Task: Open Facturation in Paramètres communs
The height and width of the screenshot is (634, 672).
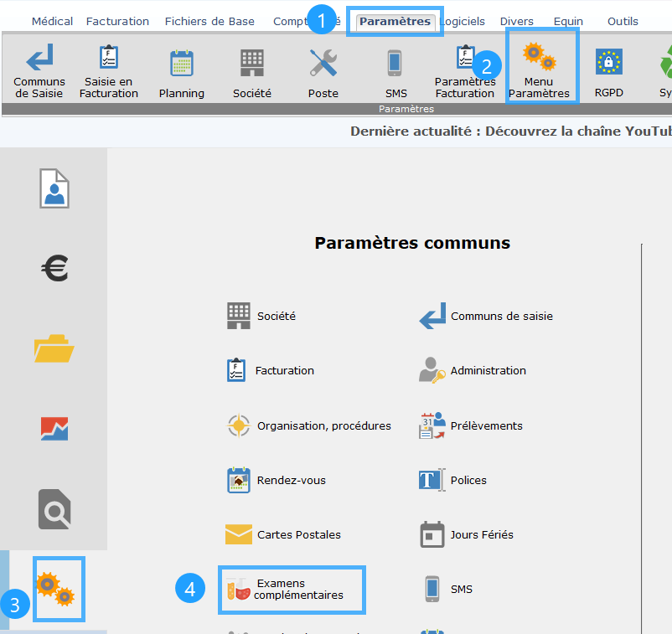Action: pyautogui.click(x=271, y=370)
